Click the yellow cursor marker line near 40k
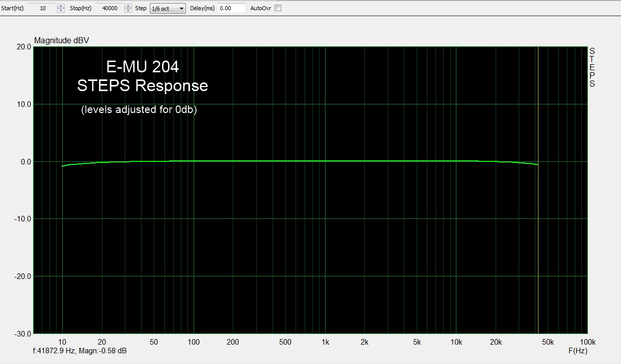621x364 pixels. tap(538, 189)
